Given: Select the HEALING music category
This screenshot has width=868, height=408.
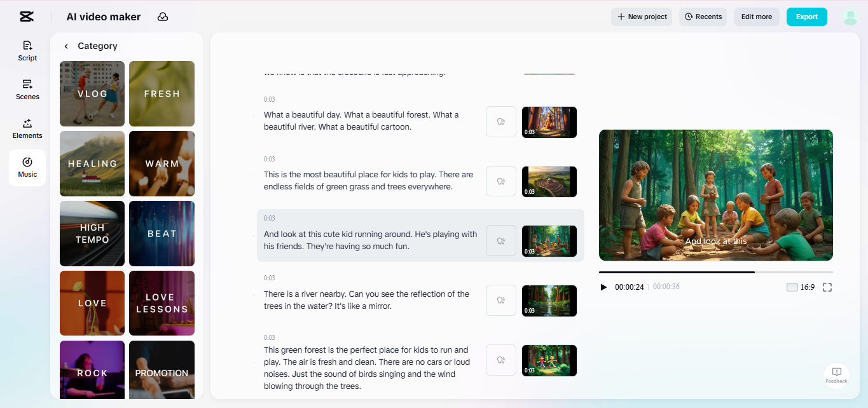Looking at the screenshot, I should pos(92,163).
